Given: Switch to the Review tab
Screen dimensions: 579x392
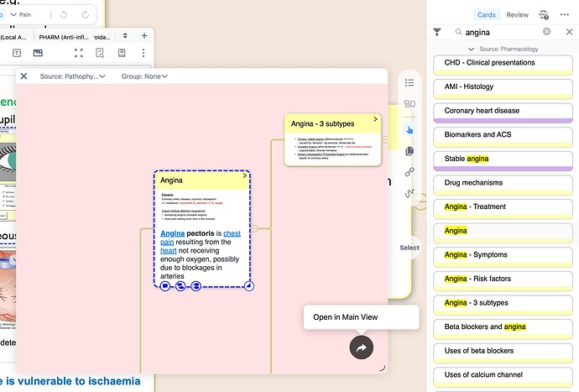Looking at the screenshot, I should [x=518, y=15].
